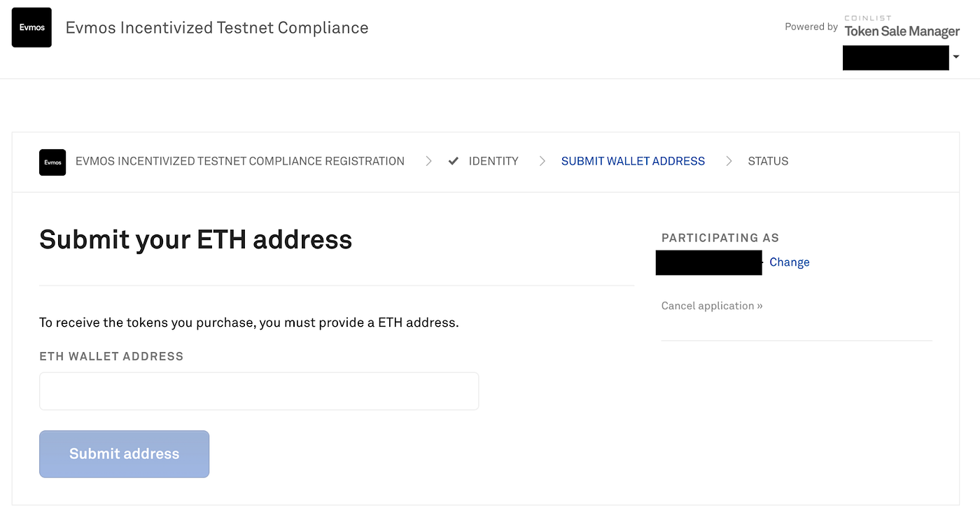The height and width of the screenshot is (522, 980).
Task: Open the Status step
Action: 768,162
